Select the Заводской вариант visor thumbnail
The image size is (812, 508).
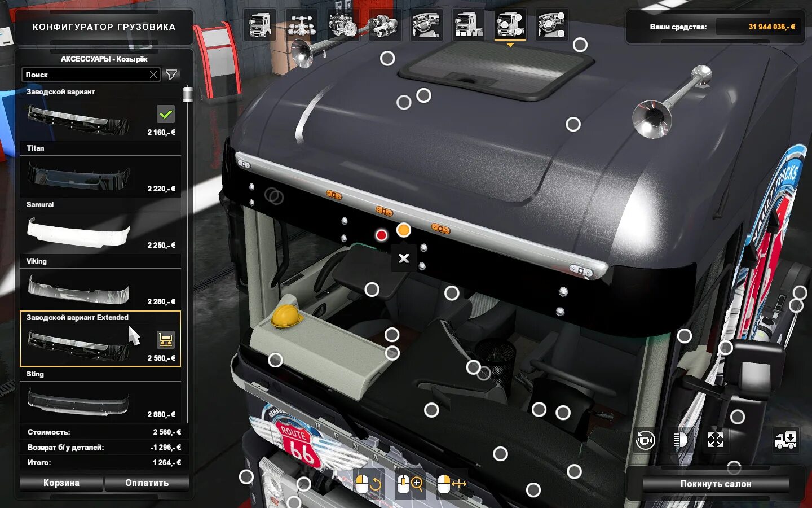[79, 121]
